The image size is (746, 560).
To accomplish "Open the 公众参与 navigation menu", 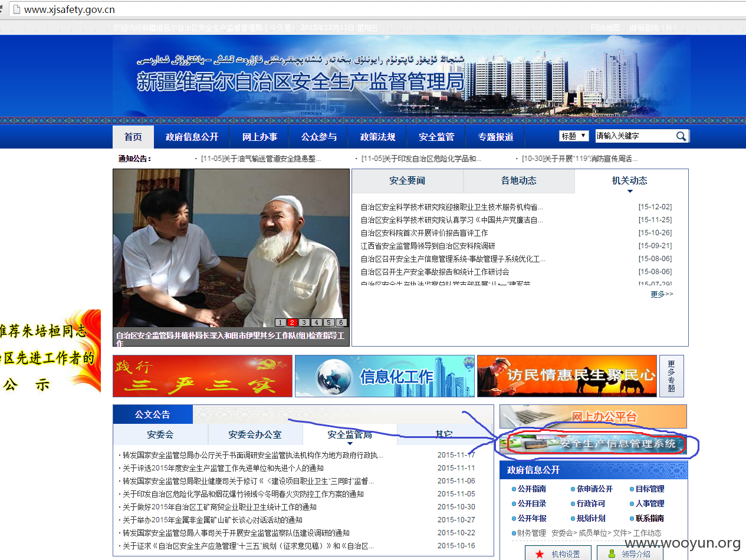I will tap(319, 137).
